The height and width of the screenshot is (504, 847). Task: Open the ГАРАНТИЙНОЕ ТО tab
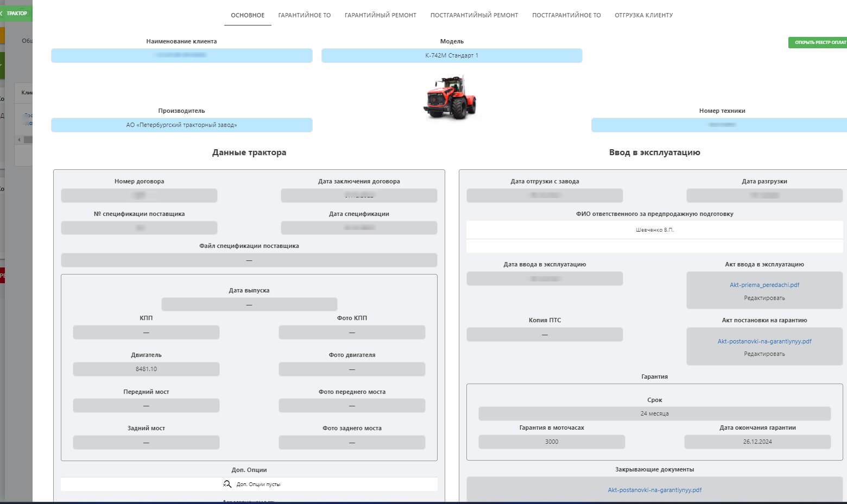pyautogui.click(x=304, y=15)
